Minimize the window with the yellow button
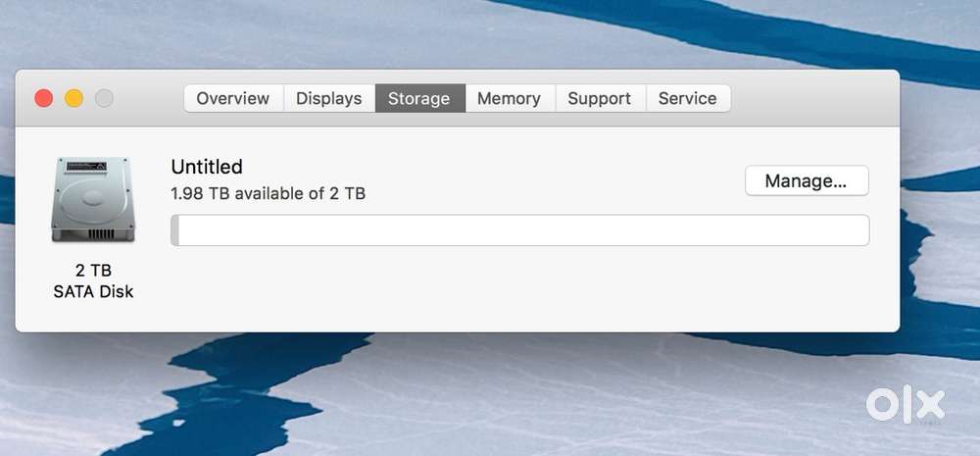Screen dimensions: 980x456 73,98
